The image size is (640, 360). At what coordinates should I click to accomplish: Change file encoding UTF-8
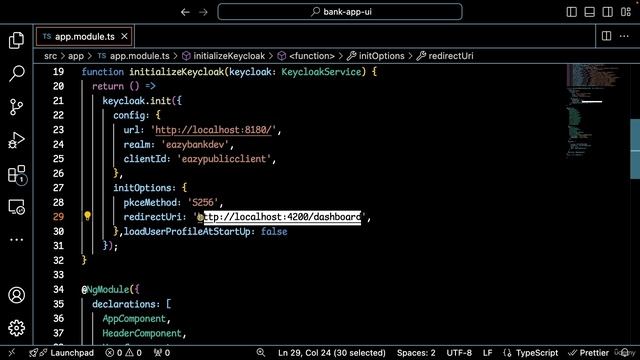(459, 353)
